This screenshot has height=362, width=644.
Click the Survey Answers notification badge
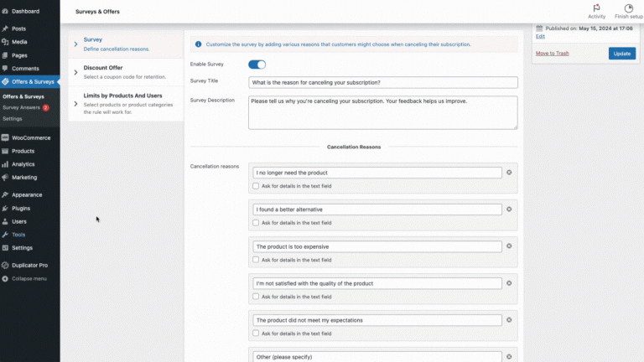(x=45, y=107)
